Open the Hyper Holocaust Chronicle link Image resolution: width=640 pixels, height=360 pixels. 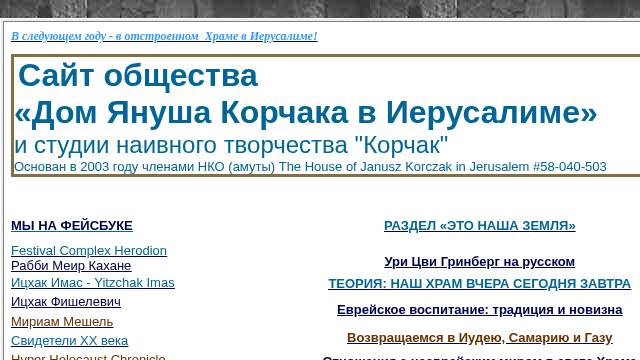(x=88, y=357)
